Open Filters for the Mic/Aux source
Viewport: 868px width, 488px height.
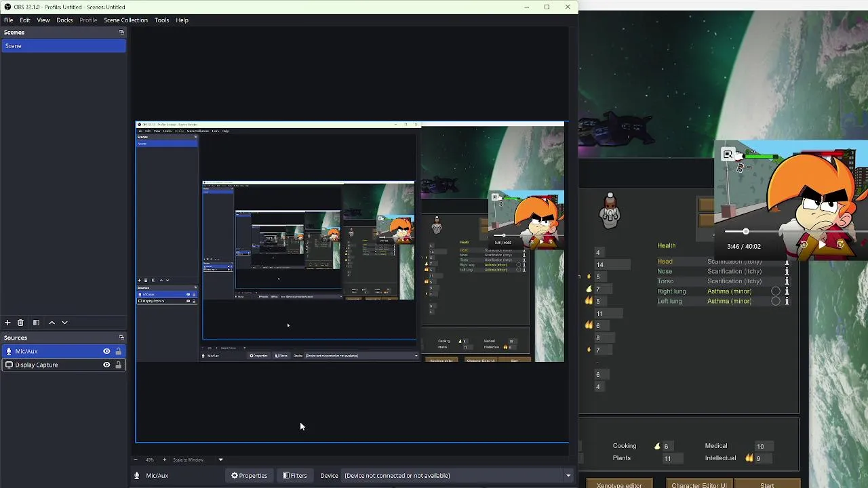[295, 475]
